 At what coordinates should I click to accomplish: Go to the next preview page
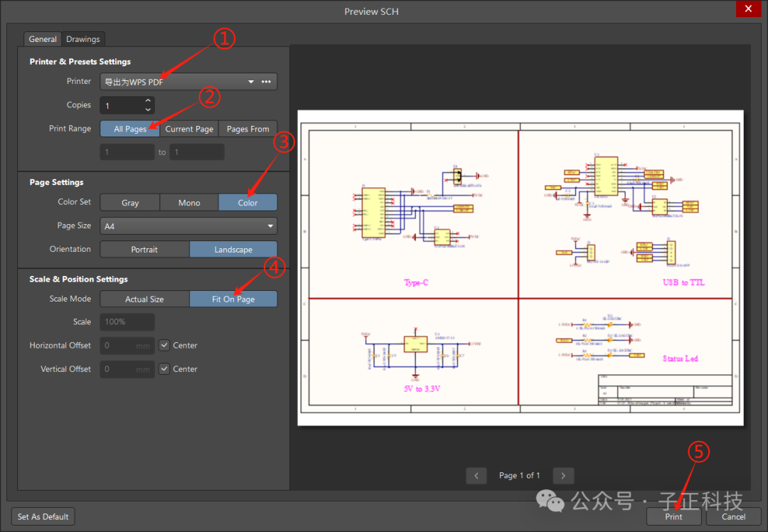click(563, 475)
